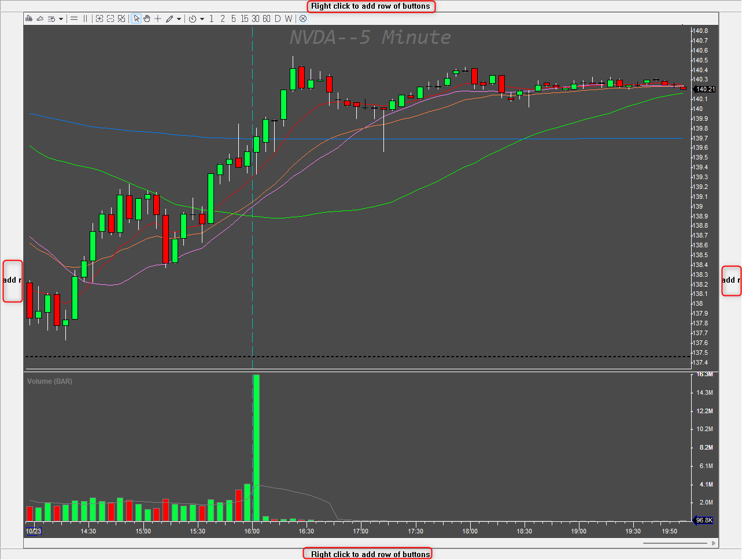Click the zoom out minus-box icon
Viewport: 742px width, 560px height.
(110, 18)
